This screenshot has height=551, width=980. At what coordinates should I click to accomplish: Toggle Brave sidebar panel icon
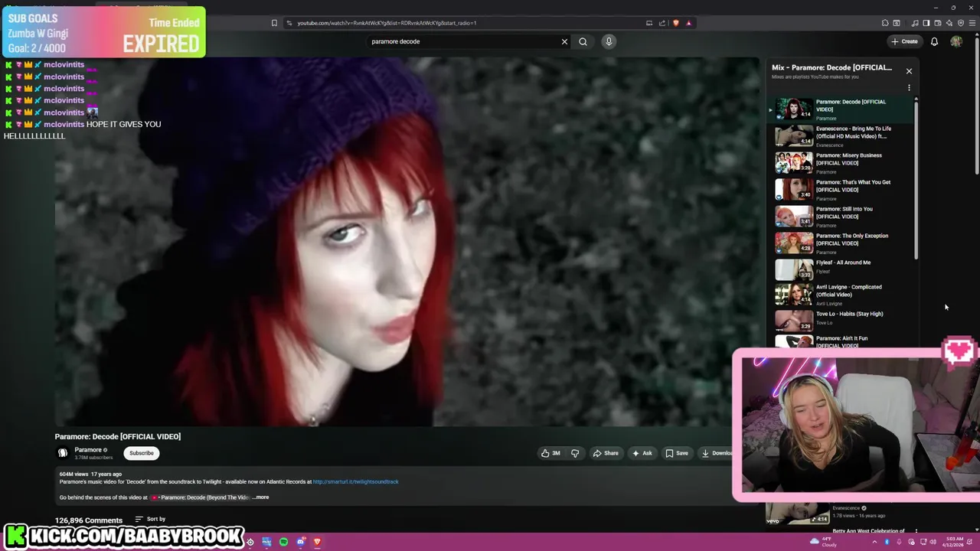click(x=926, y=23)
